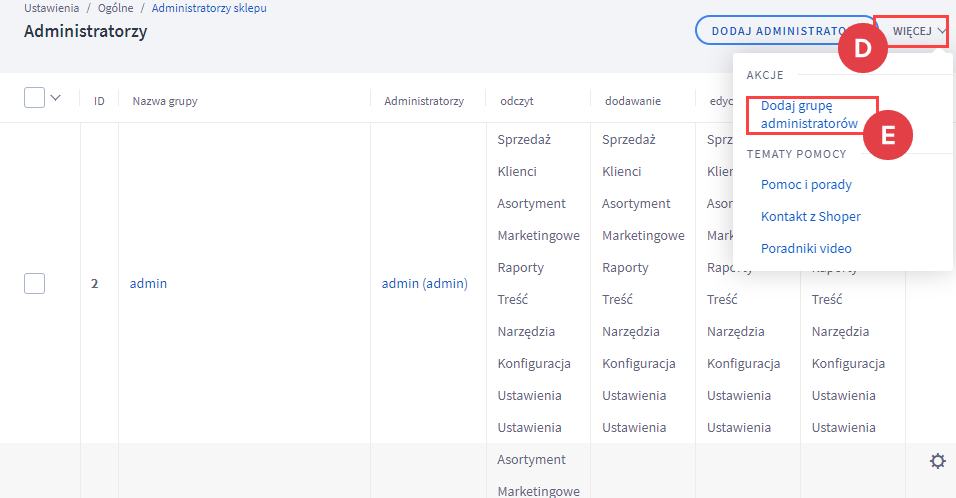Expand bulk selection chevron beside header checkbox
This screenshot has width=956, height=498.
(55, 98)
